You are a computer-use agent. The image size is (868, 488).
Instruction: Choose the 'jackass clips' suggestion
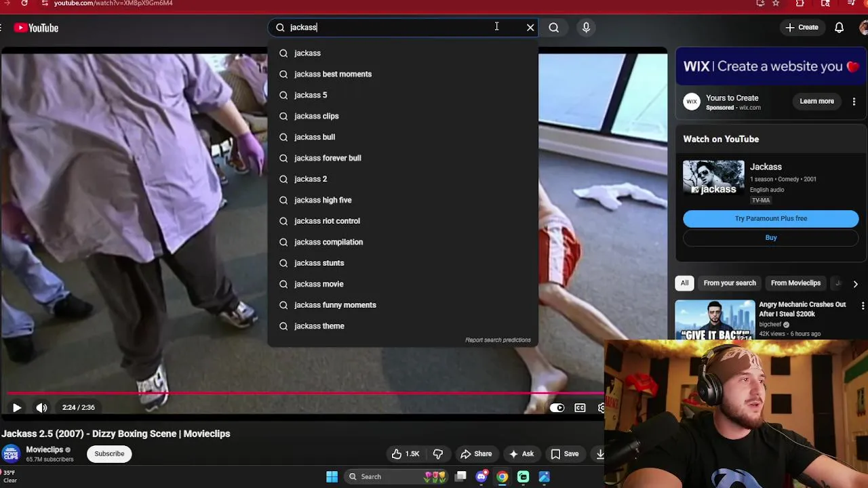point(403,116)
